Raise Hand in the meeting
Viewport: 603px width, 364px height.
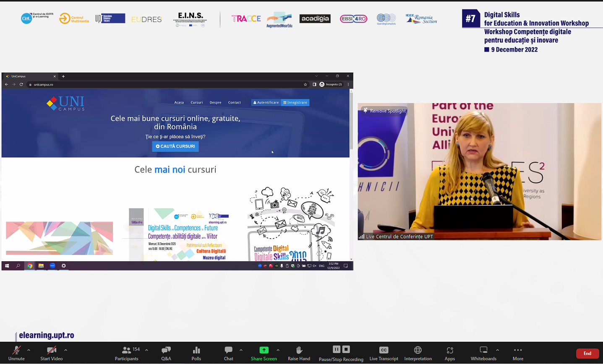coord(299,353)
